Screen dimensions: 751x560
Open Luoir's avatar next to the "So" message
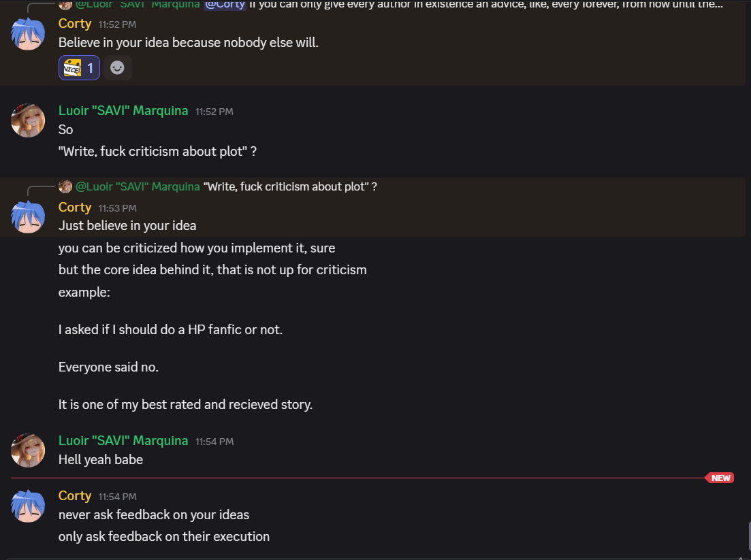click(28, 121)
